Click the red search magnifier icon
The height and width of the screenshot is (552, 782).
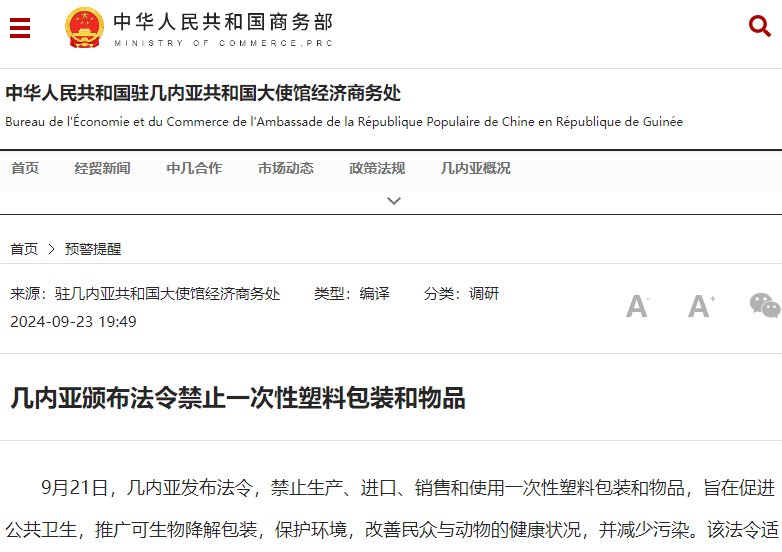(760, 27)
